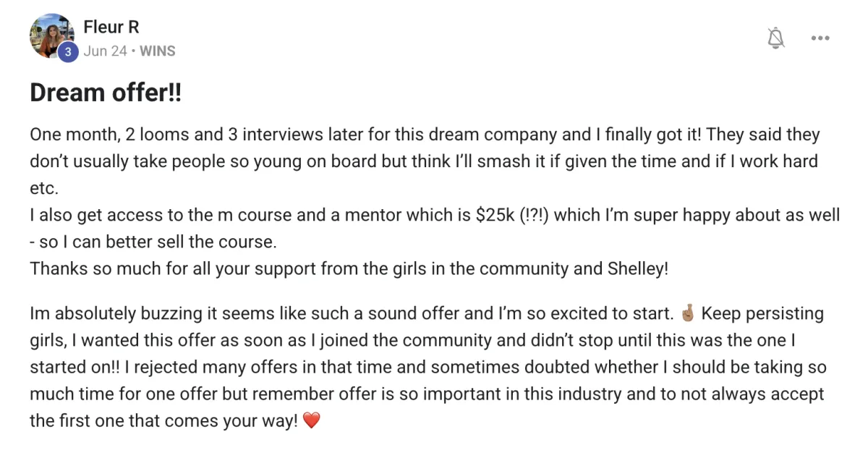This screenshot has height=453, width=868.
Task: Click the 'I also get access to the m course' line
Action: pyautogui.click(x=435, y=215)
